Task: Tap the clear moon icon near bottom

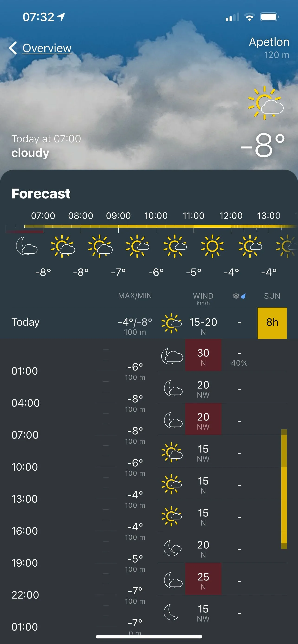Action: tap(171, 612)
